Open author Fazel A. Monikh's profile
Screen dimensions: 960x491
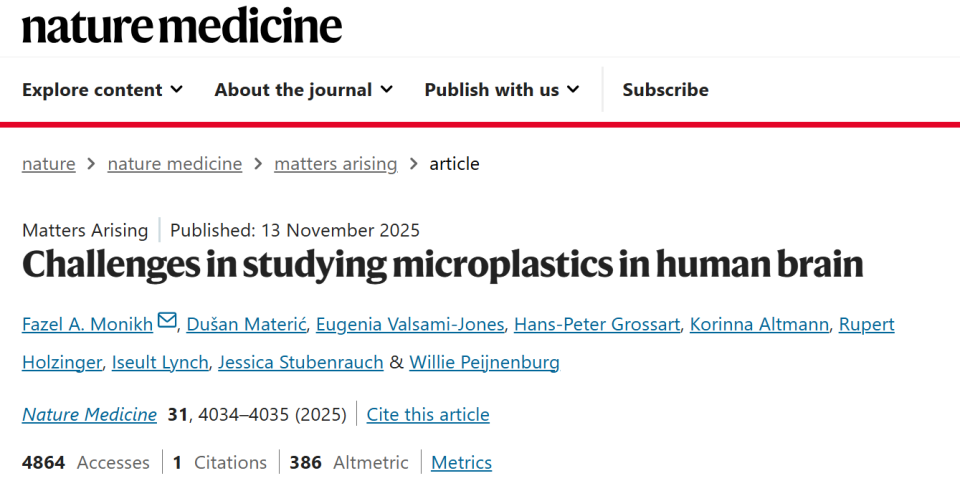(x=87, y=325)
